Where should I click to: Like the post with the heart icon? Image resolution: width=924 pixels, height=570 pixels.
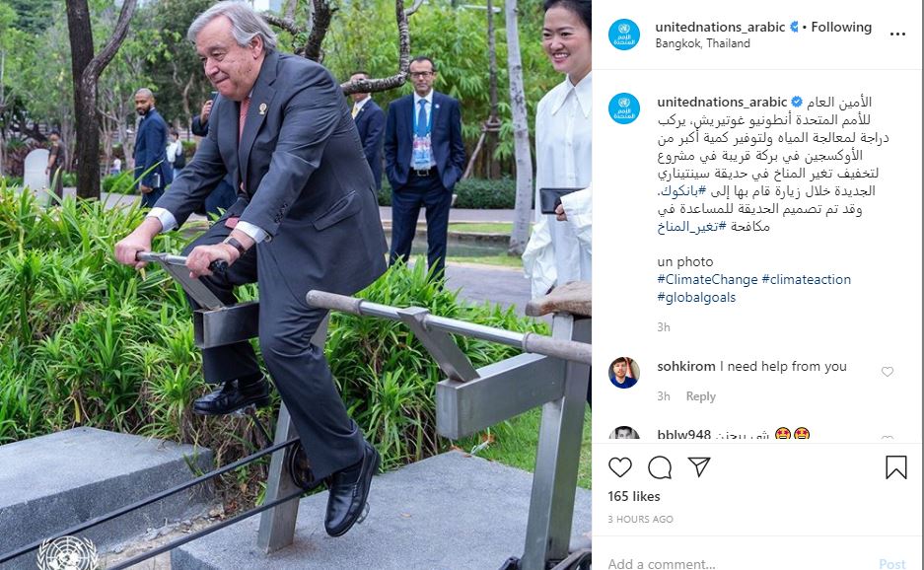620,467
